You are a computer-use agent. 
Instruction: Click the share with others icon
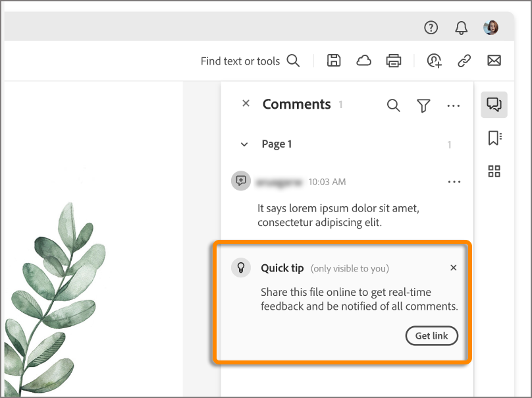(x=434, y=61)
